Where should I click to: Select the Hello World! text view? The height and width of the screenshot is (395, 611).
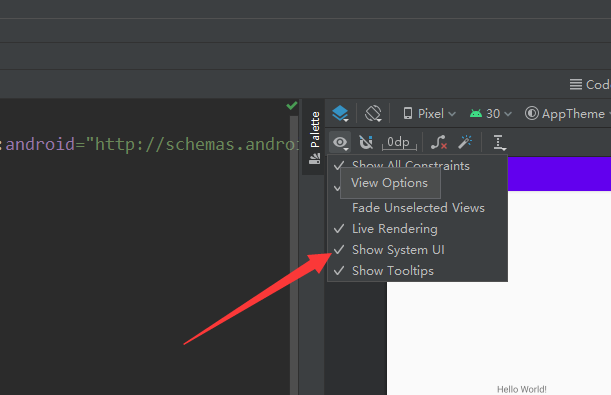tap(521, 389)
